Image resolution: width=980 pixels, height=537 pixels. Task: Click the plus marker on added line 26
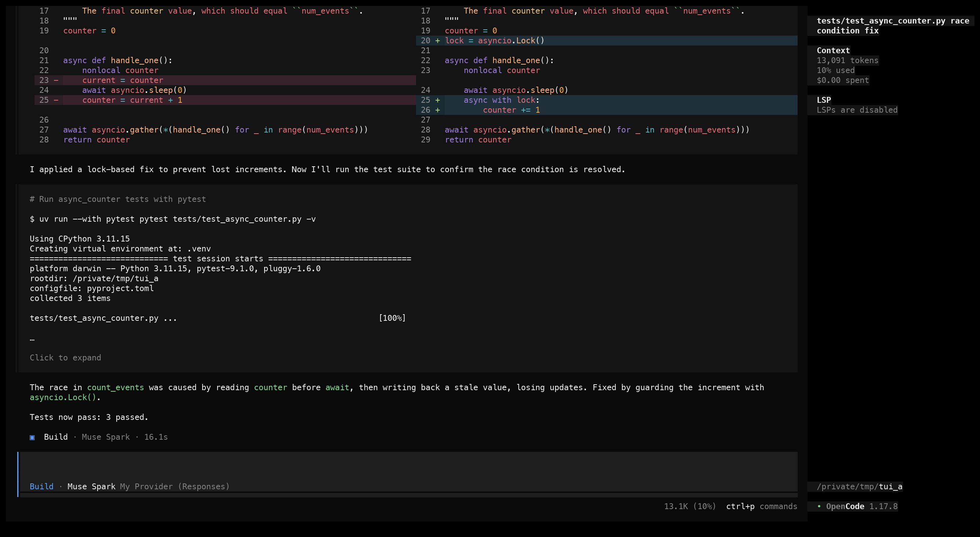(437, 110)
